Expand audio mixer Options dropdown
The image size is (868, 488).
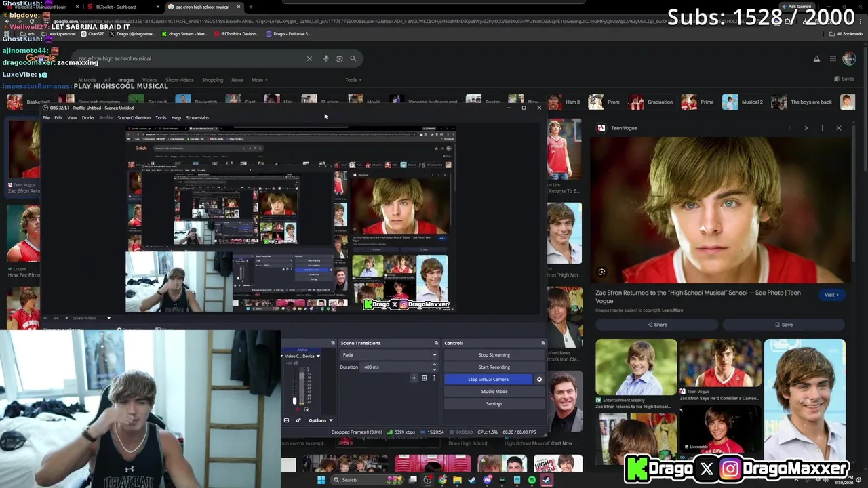pos(320,420)
